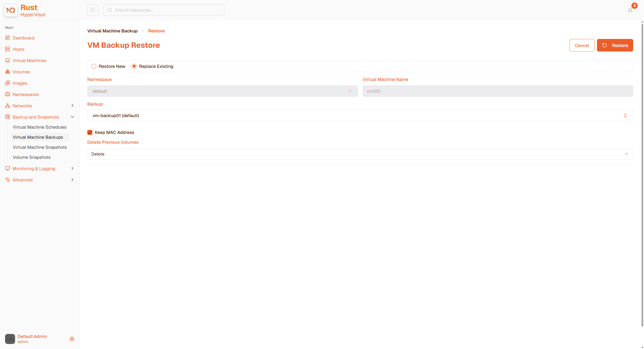Click the Restore breadcrumb

click(x=156, y=31)
